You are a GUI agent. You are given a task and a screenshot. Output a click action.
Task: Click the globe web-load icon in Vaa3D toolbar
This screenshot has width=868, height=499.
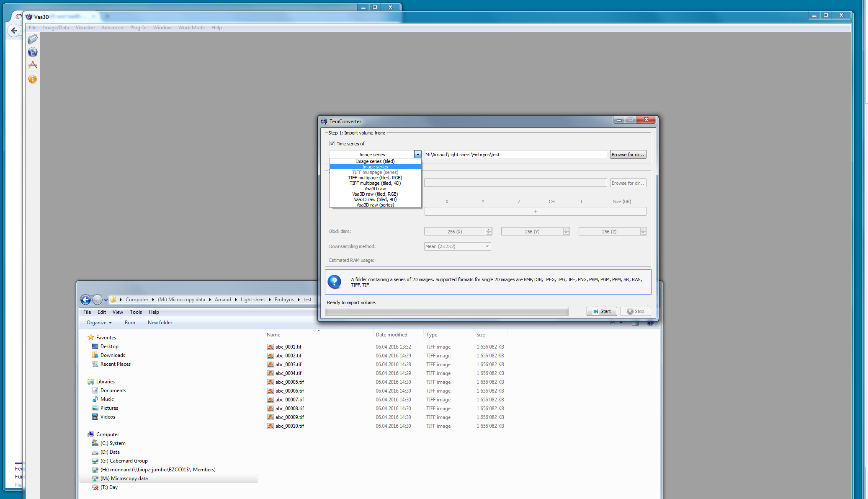pos(33,52)
